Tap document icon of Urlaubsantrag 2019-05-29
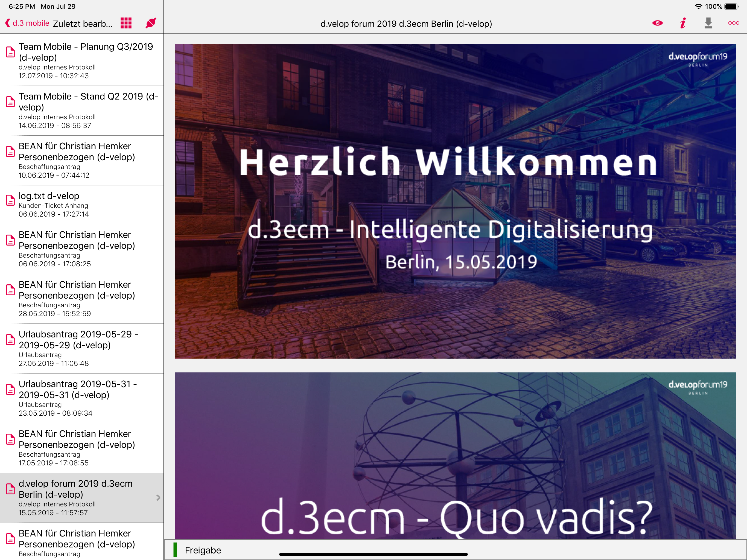This screenshot has width=747, height=560. coord(10,339)
